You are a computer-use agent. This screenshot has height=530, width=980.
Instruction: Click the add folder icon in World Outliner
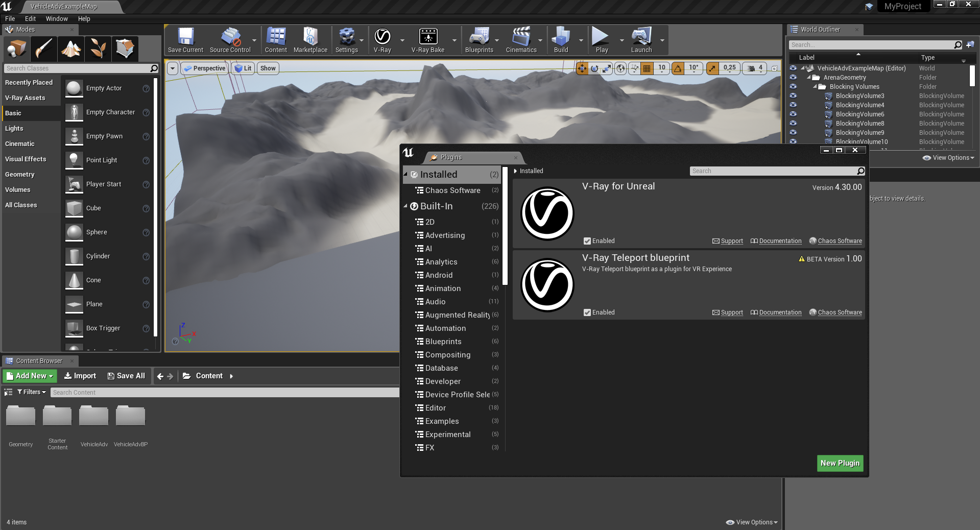[970, 45]
